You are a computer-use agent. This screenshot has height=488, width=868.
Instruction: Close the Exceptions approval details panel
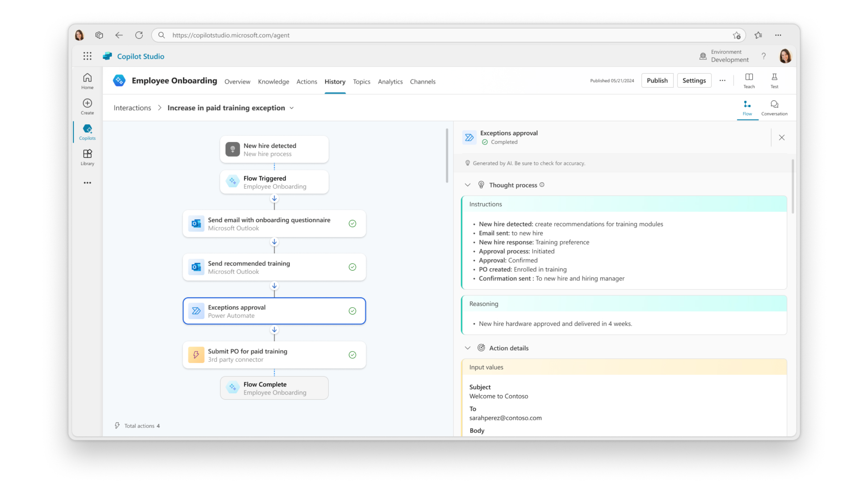point(782,137)
